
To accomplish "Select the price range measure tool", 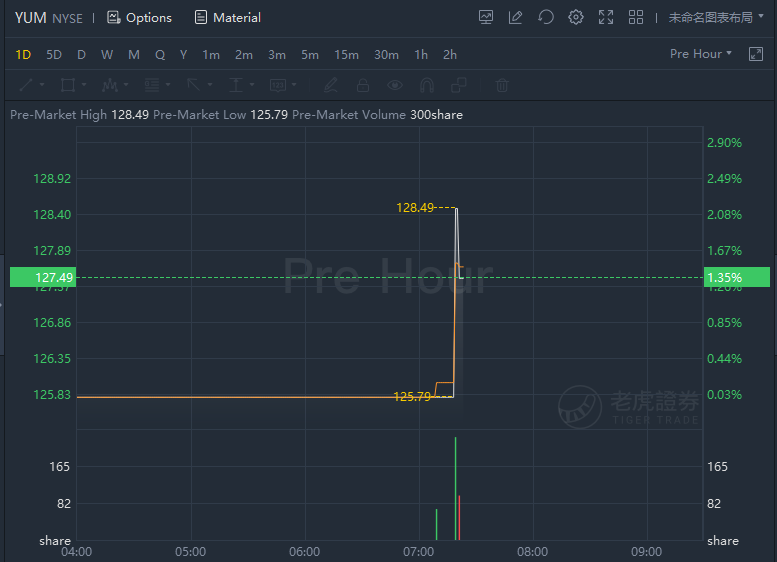I will (x=235, y=85).
